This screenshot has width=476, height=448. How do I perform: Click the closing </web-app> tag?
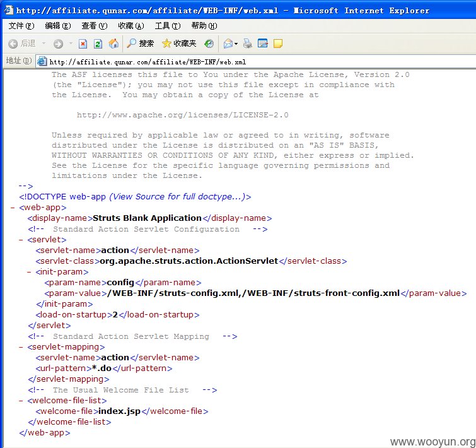coord(45,433)
